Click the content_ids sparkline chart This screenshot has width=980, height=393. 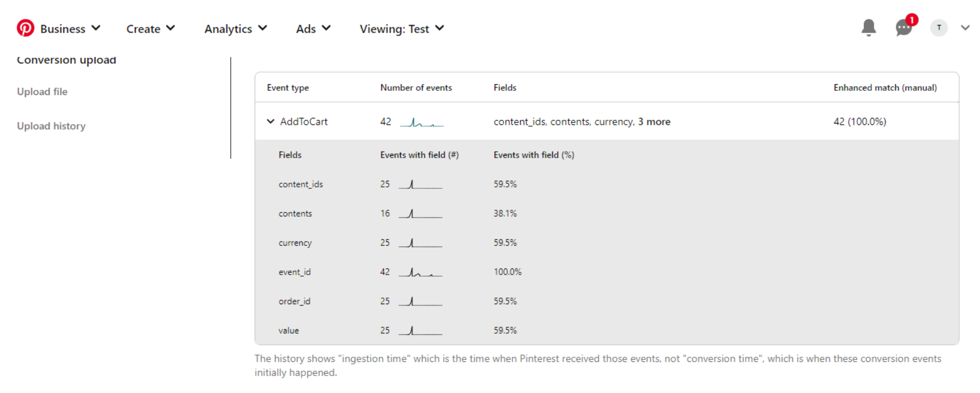click(421, 185)
